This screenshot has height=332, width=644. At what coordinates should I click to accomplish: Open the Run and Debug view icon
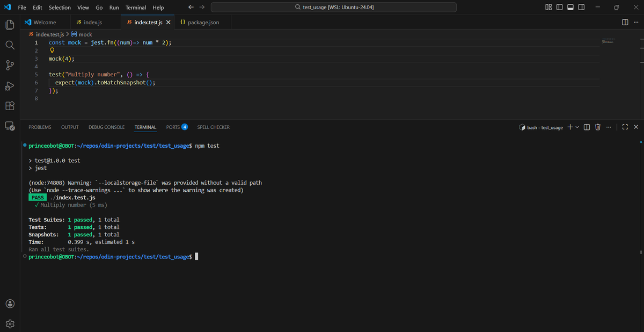(10, 86)
